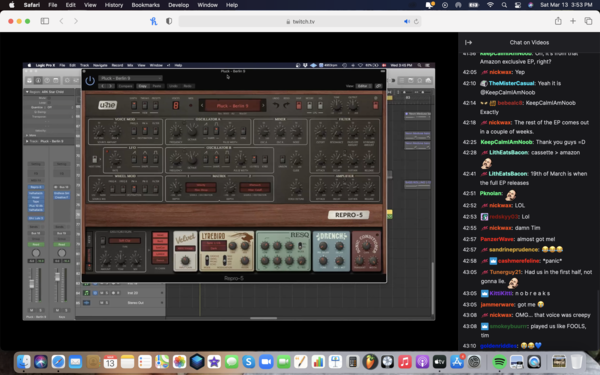Open sandrineprudence's chat username

[514, 249]
